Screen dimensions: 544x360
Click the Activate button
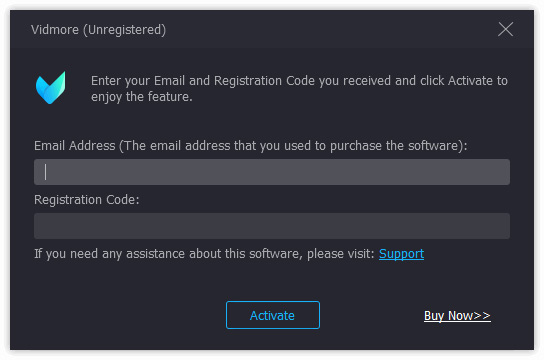tap(273, 315)
